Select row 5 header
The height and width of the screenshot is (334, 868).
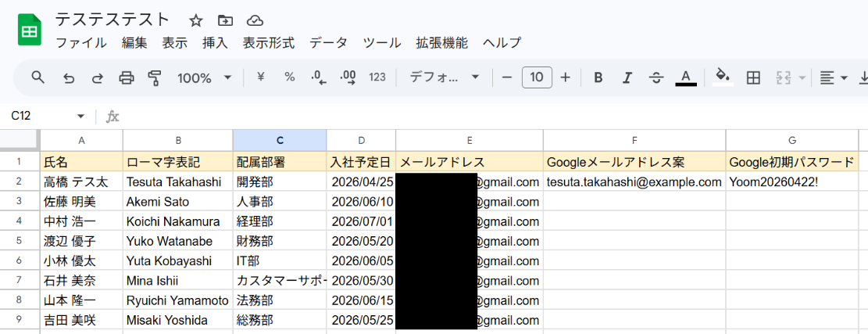20,241
